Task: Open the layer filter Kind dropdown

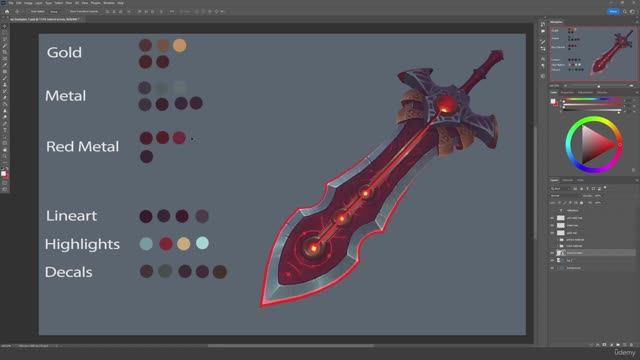Action: pos(560,189)
